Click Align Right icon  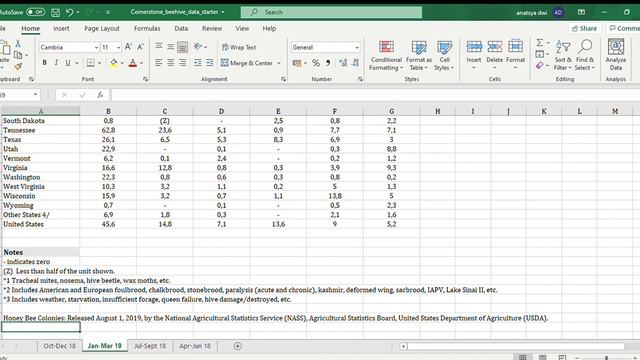[182, 63]
